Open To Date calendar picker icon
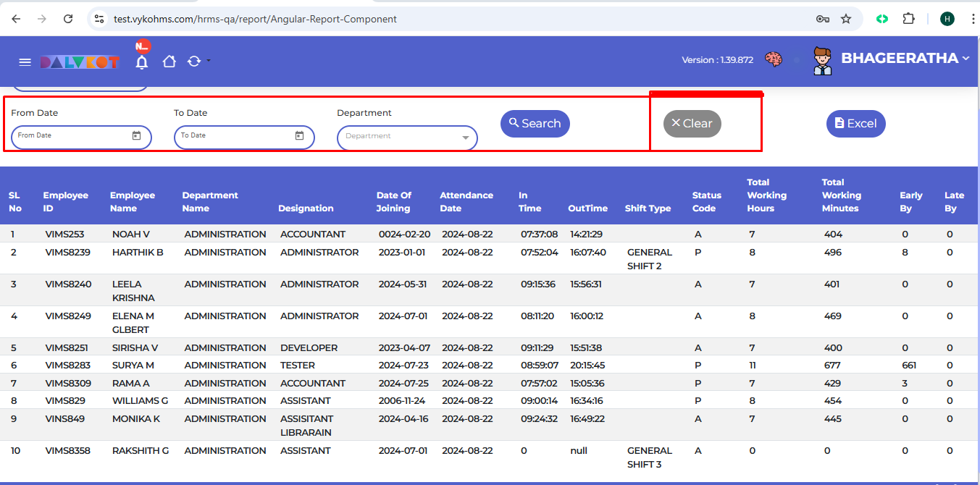This screenshot has width=980, height=485. tap(299, 136)
